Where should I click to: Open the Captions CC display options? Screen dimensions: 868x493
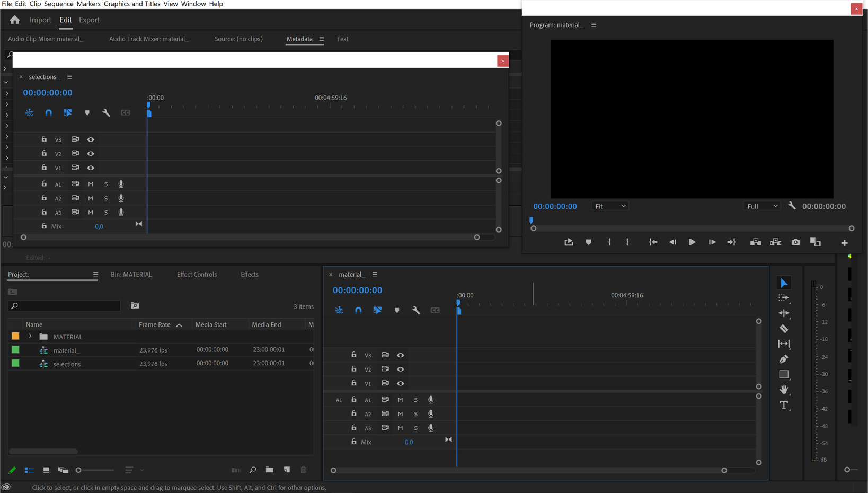(x=435, y=310)
